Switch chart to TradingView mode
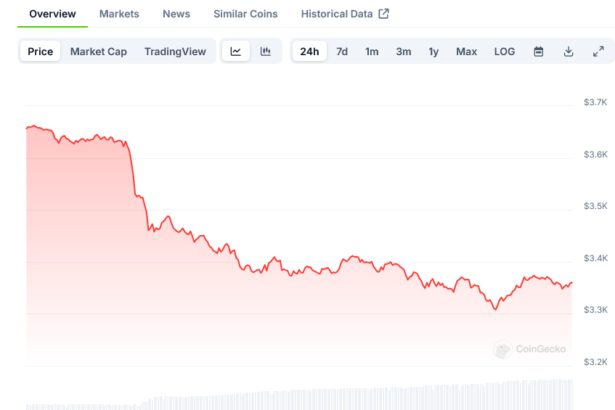The image size is (615, 410). pos(174,51)
